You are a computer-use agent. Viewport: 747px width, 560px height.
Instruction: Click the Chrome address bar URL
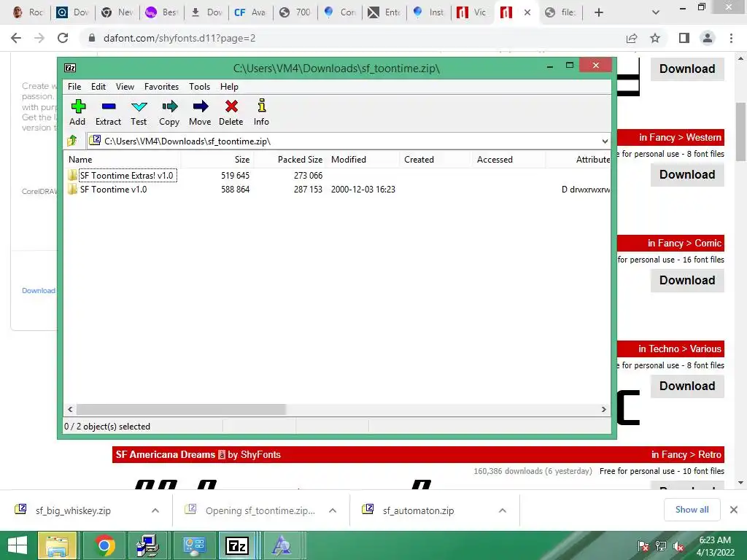[179, 38]
